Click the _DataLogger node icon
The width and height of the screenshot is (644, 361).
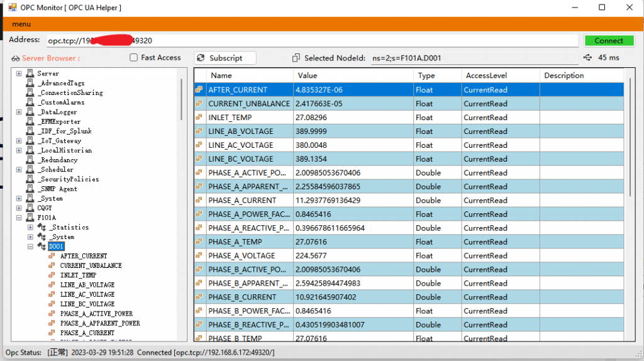coord(30,112)
